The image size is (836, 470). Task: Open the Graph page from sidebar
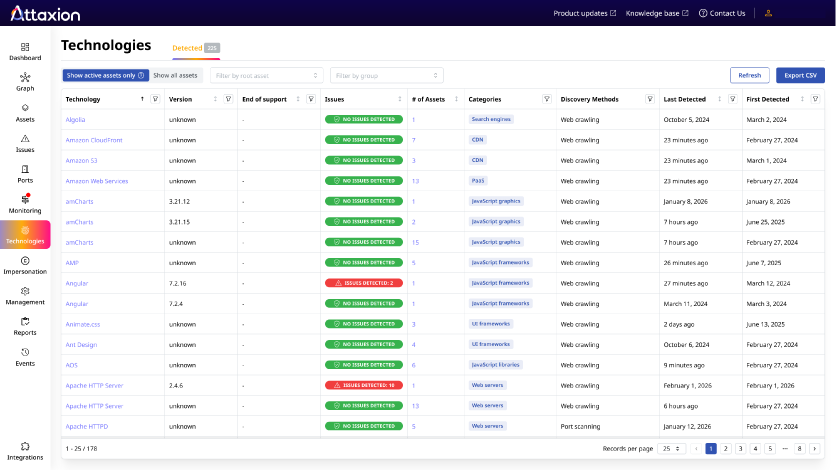click(x=25, y=81)
